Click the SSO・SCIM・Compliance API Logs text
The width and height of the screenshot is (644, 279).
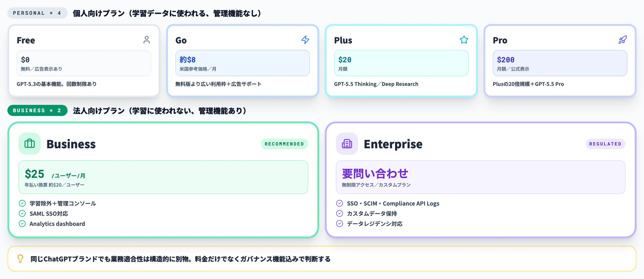(393, 203)
